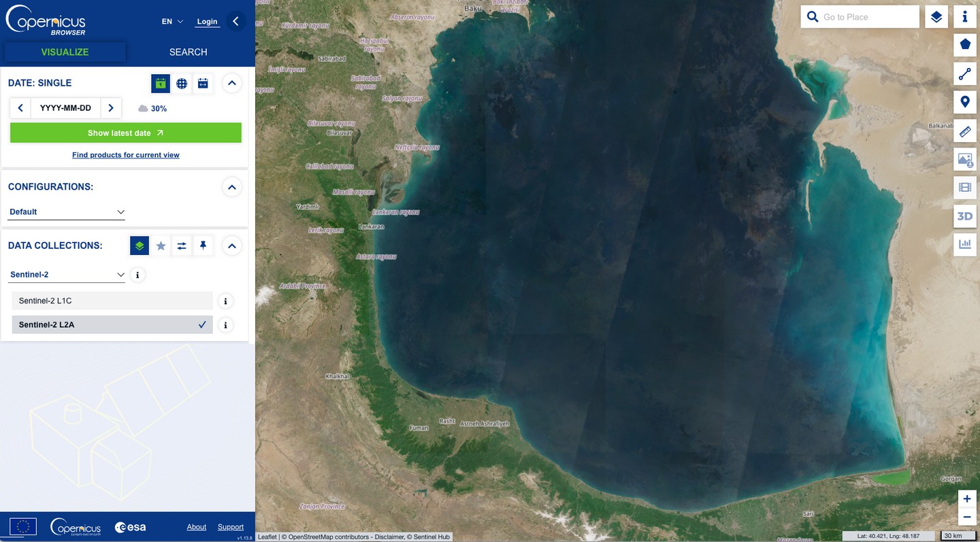Open pins with the pin icon
Screen dimensions: 980x542
(x=203, y=245)
